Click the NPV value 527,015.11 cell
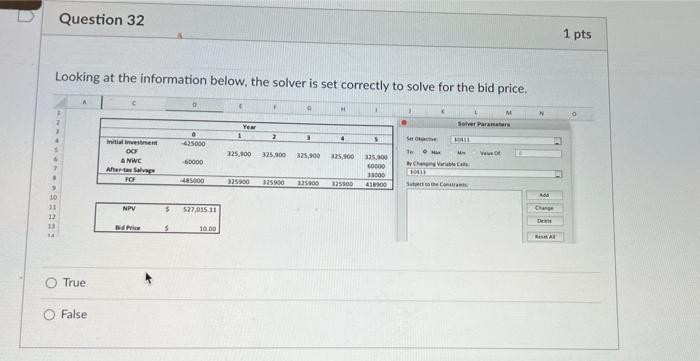This screenshot has height=361, width=700. 200,209
